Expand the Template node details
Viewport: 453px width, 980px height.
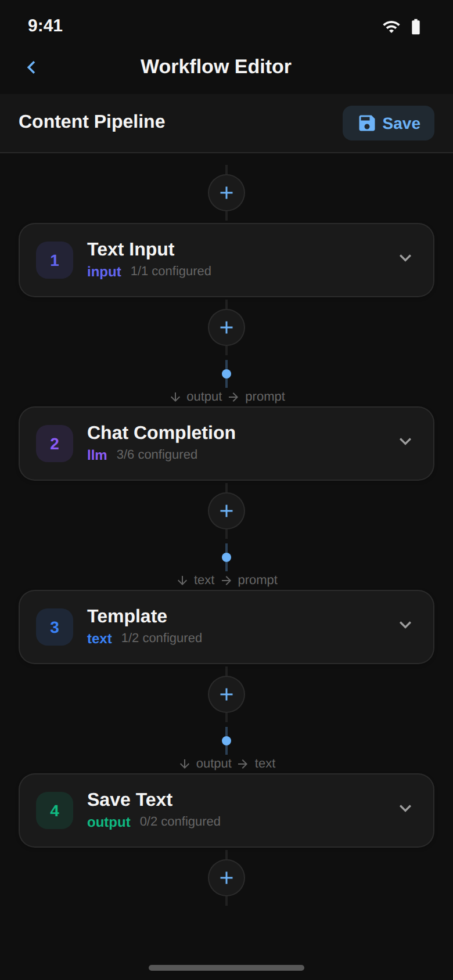(405, 625)
